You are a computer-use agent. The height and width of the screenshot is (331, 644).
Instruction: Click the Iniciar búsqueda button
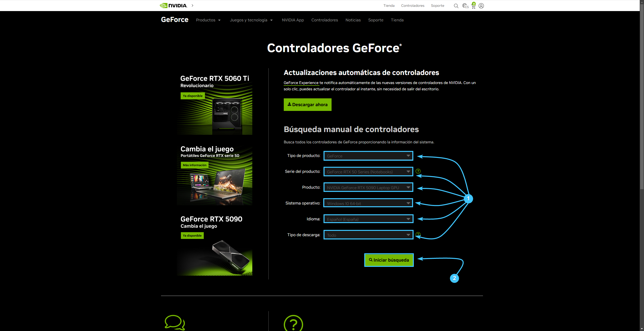389,260
